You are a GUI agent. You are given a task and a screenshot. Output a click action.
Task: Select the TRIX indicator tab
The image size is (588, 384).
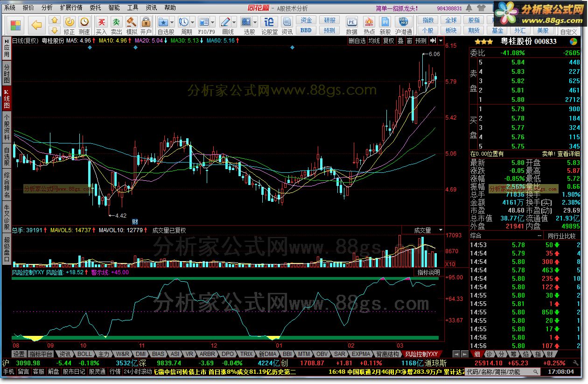245,354
